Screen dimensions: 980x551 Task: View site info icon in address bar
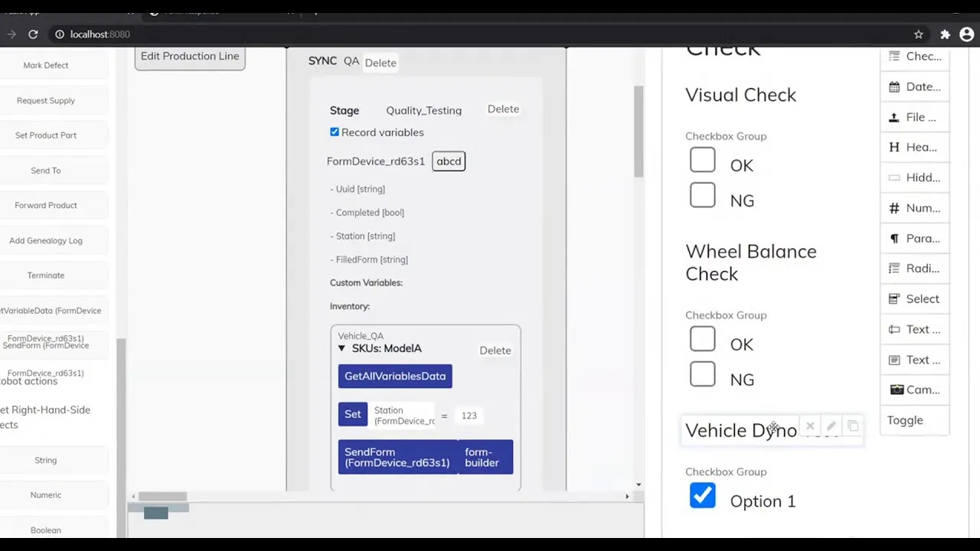tap(59, 34)
